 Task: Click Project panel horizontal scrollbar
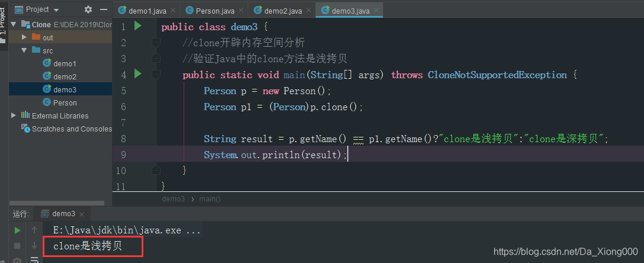click(x=57, y=203)
